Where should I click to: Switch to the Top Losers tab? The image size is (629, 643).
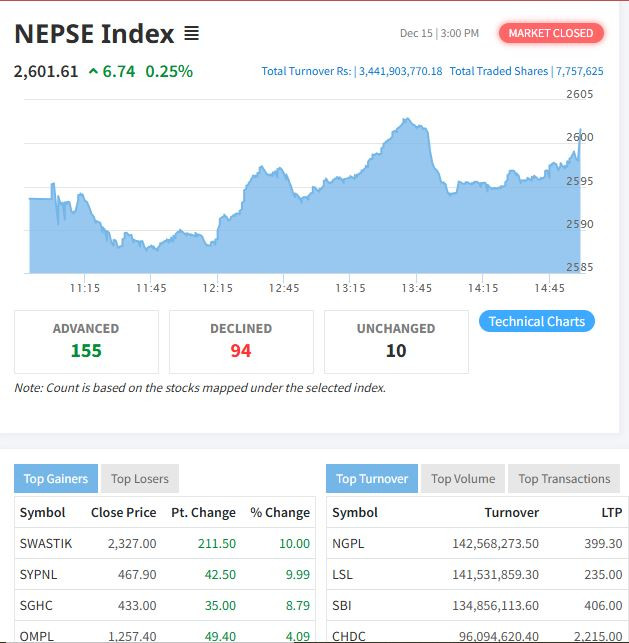tap(140, 478)
